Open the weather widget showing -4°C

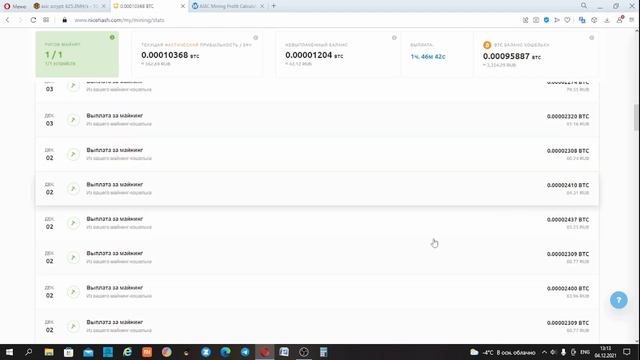(x=502, y=352)
